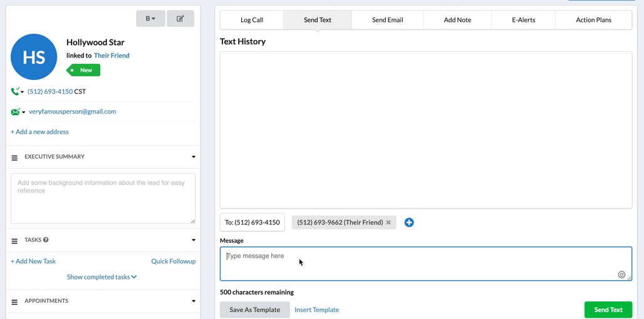The image size is (644, 319).
Task: Select the Action Plans tab
Action: click(x=593, y=20)
